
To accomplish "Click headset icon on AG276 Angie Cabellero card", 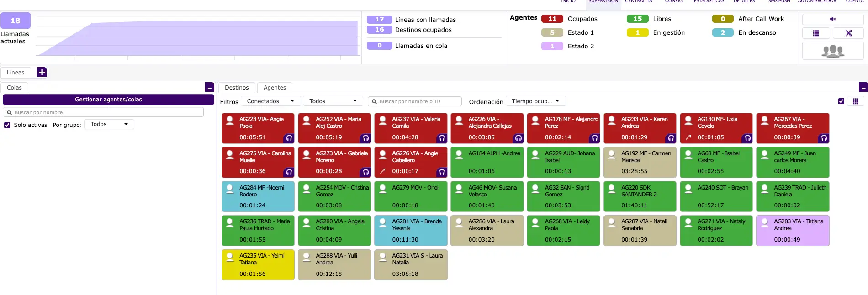I will coord(441,172).
